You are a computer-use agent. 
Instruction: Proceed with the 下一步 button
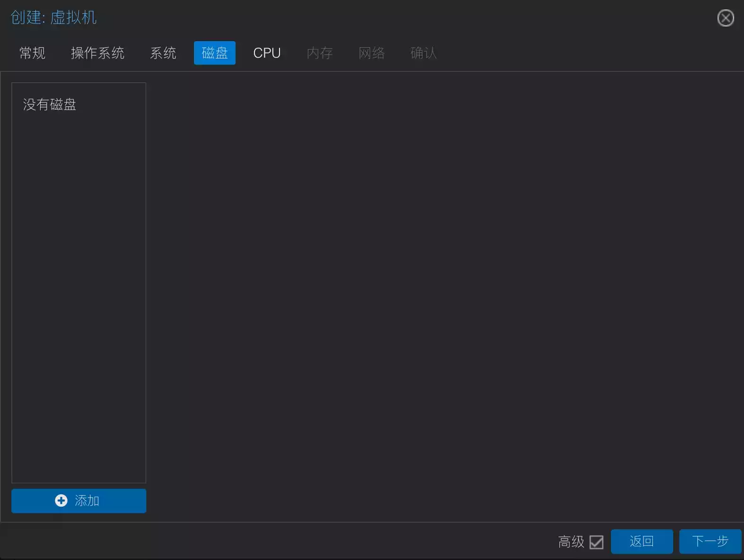(x=710, y=541)
